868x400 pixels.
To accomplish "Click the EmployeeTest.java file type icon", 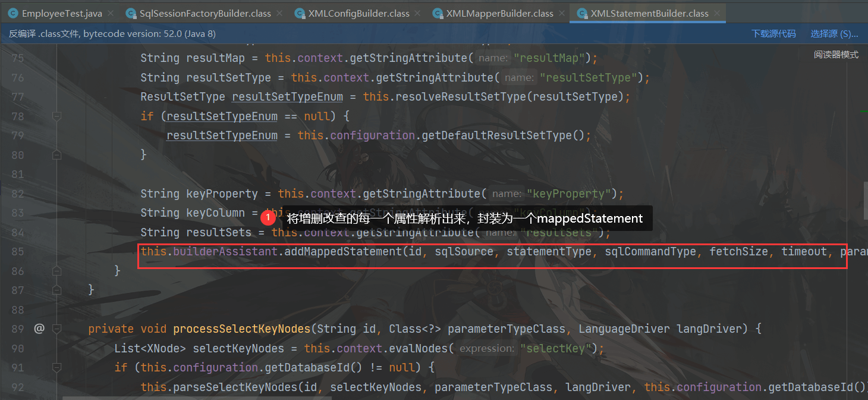I will (13, 13).
